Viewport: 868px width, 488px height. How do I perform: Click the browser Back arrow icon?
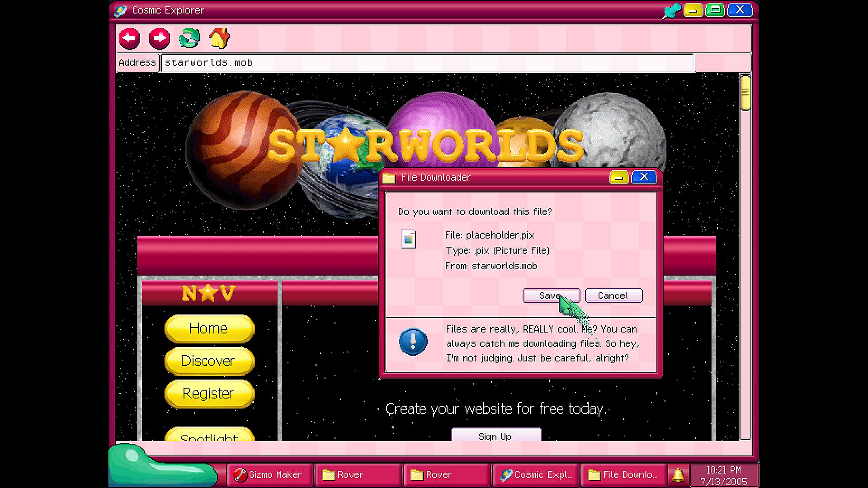pos(130,38)
